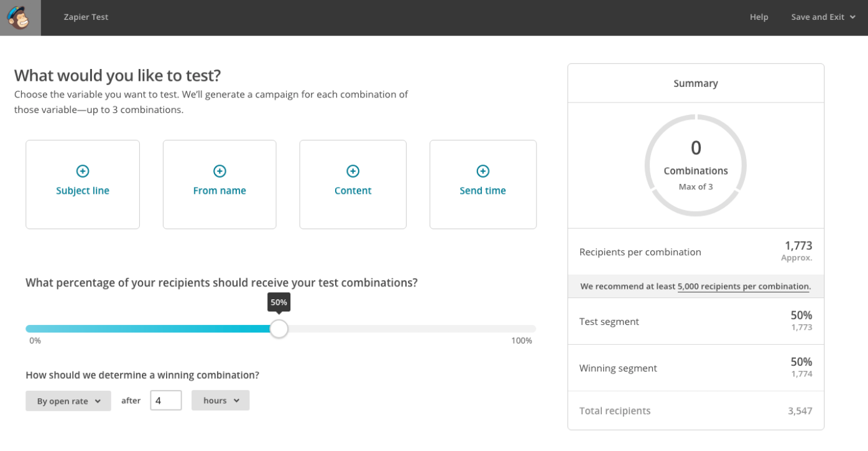This screenshot has height=451, width=868.
Task: Open the 5,000 recipients per combination link
Action: [744, 286]
